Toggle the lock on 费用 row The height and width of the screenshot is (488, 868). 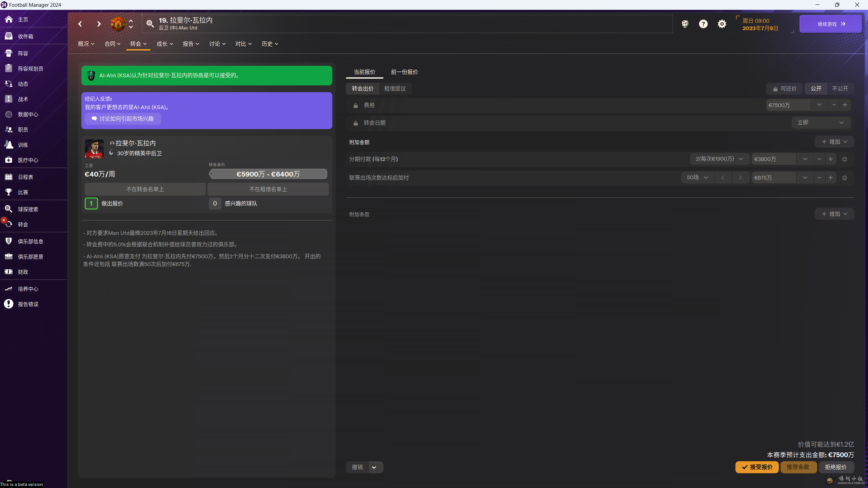(x=355, y=105)
